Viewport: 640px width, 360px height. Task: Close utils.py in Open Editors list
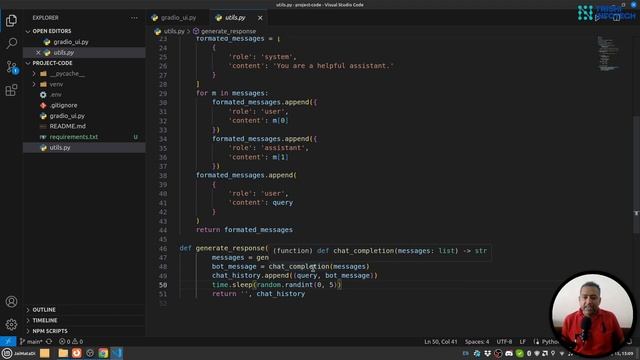pos(38,53)
